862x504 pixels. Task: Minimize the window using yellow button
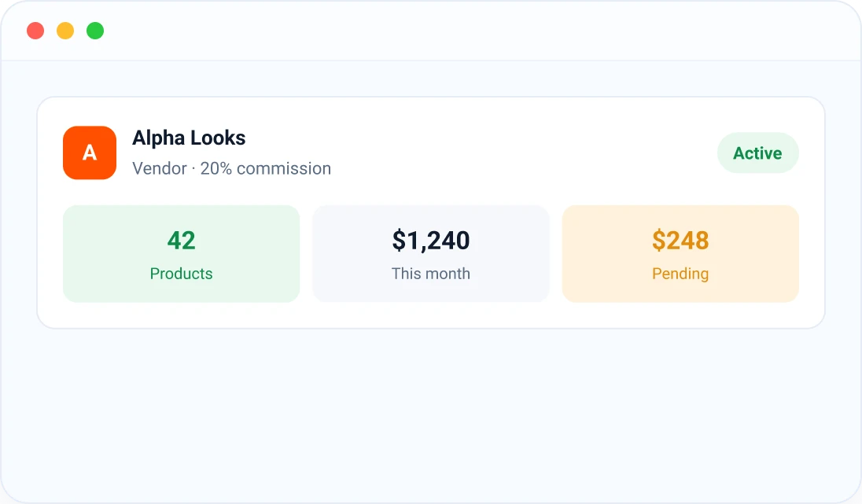(65, 31)
